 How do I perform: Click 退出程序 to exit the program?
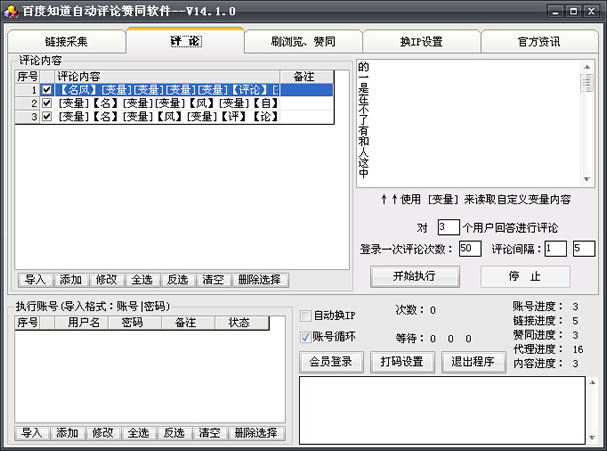473,362
